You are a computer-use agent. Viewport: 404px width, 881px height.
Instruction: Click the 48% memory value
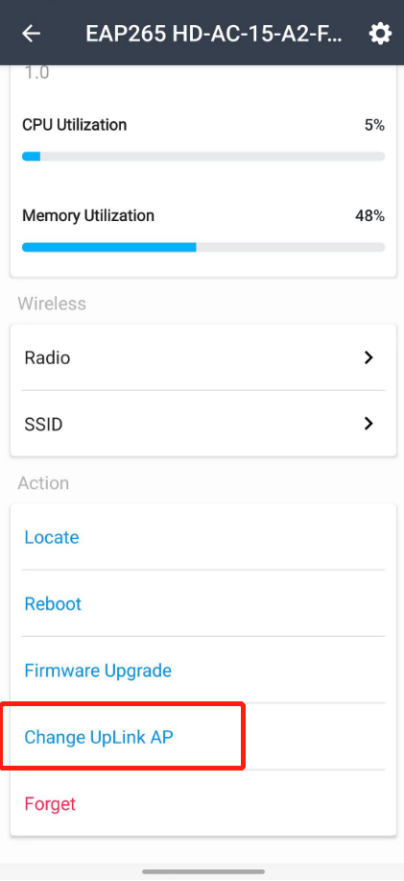370,215
